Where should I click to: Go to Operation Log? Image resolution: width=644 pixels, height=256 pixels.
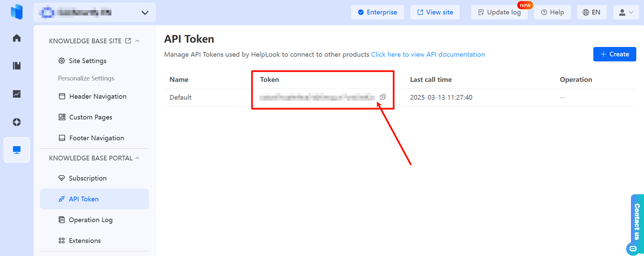[90, 220]
